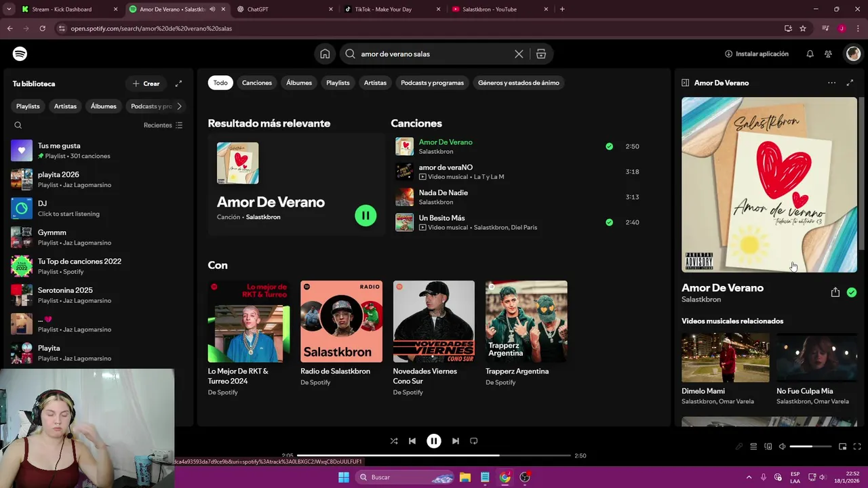Viewport: 868px width, 488px height.
Task: Open Chrome from the taskbar
Action: [x=505, y=477]
